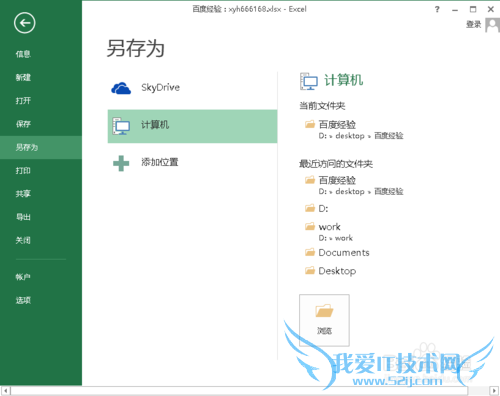This screenshot has width=500, height=396.
Task: Select 打开 in the sidebar
Action: tap(23, 101)
